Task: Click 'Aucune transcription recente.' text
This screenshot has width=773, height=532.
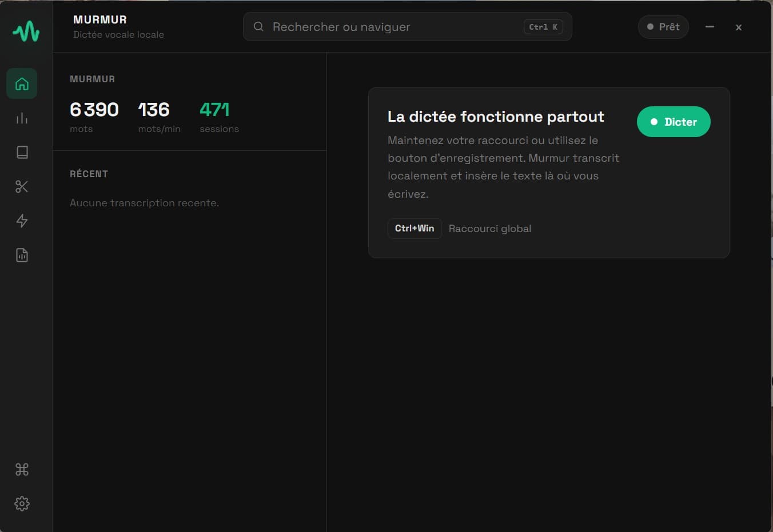Action: tap(144, 203)
